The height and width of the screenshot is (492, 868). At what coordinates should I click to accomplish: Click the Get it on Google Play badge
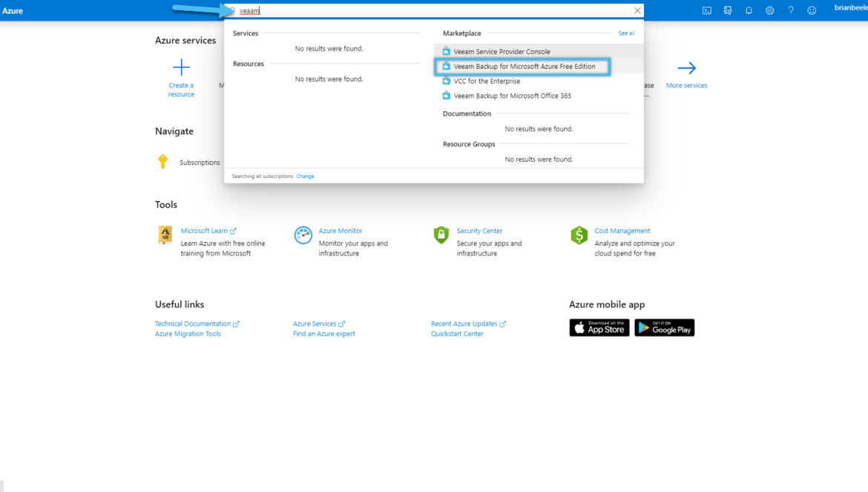coord(664,328)
